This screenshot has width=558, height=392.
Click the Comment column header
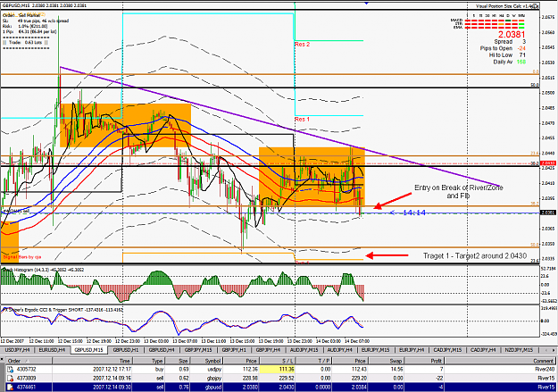(500, 361)
